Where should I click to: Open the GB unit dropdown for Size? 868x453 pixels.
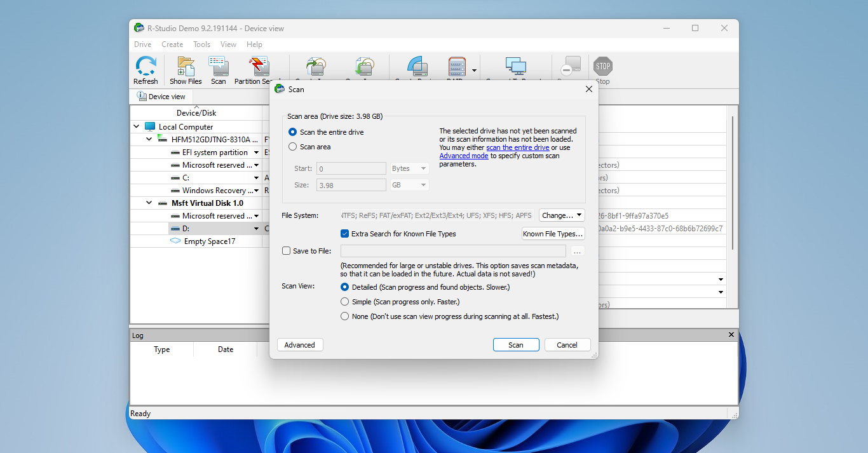pos(410,185)
